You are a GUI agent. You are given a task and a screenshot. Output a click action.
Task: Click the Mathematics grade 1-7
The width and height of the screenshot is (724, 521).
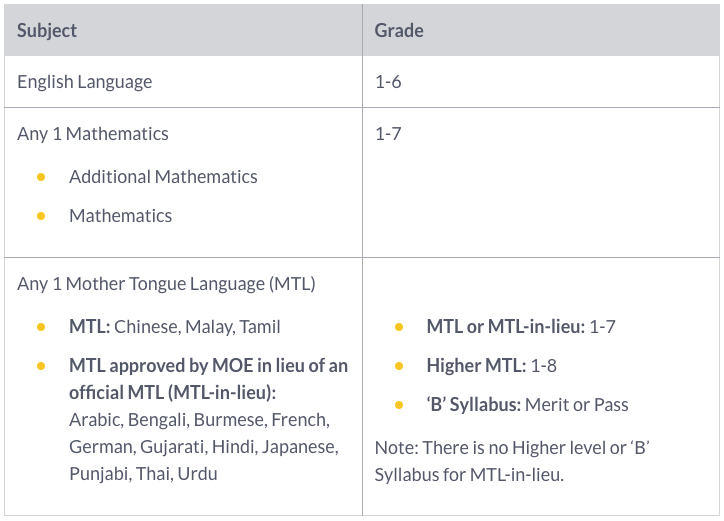[x=388, y=133]
